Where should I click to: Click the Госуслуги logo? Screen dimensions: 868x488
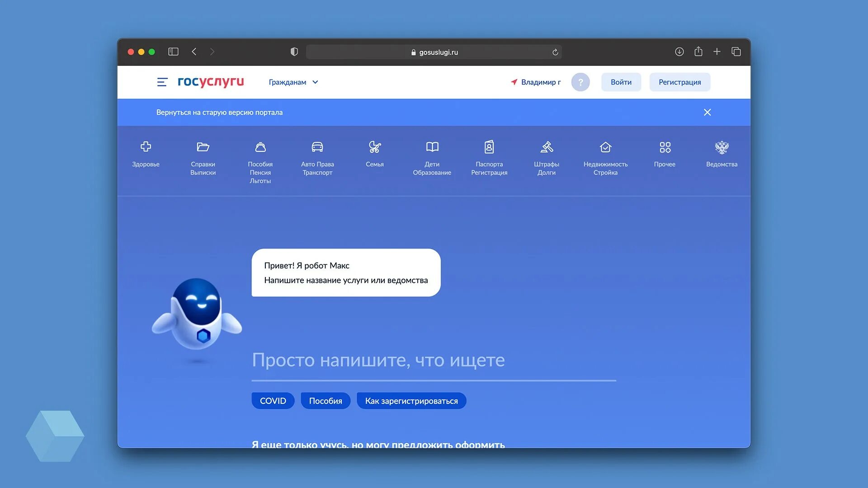(x=211, y=82)
